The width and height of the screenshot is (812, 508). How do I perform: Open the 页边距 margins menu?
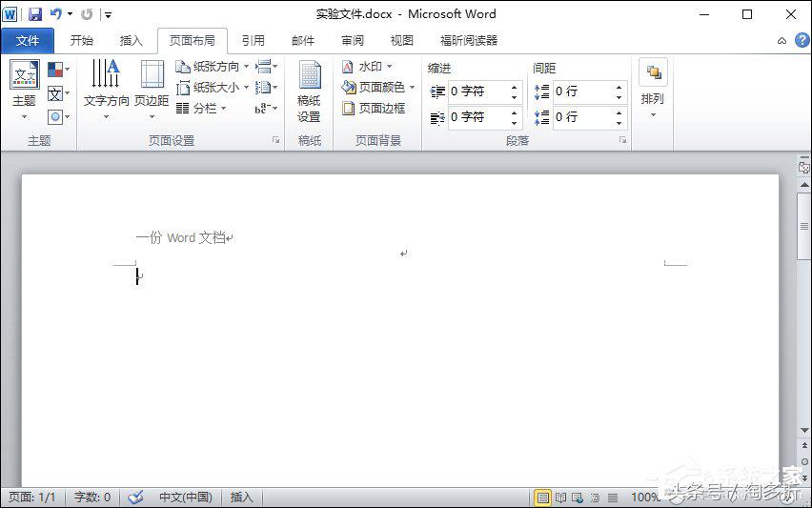[x=152, y=91]
